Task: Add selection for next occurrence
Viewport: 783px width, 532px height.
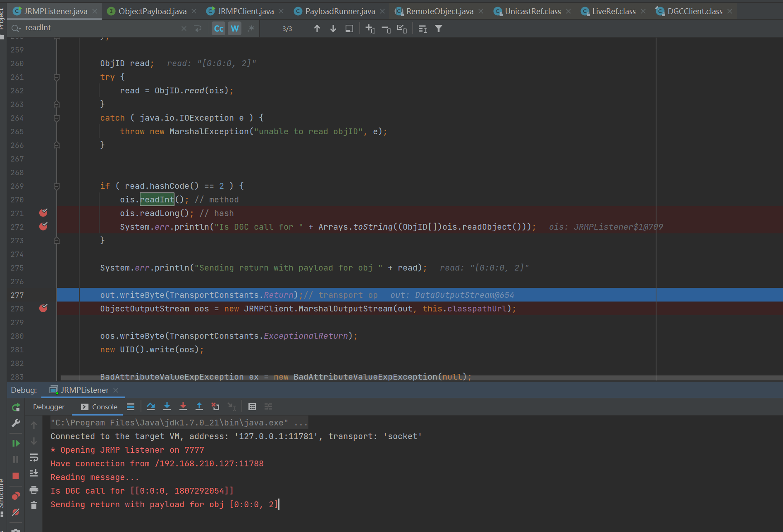Action: (x=370, y=28)
